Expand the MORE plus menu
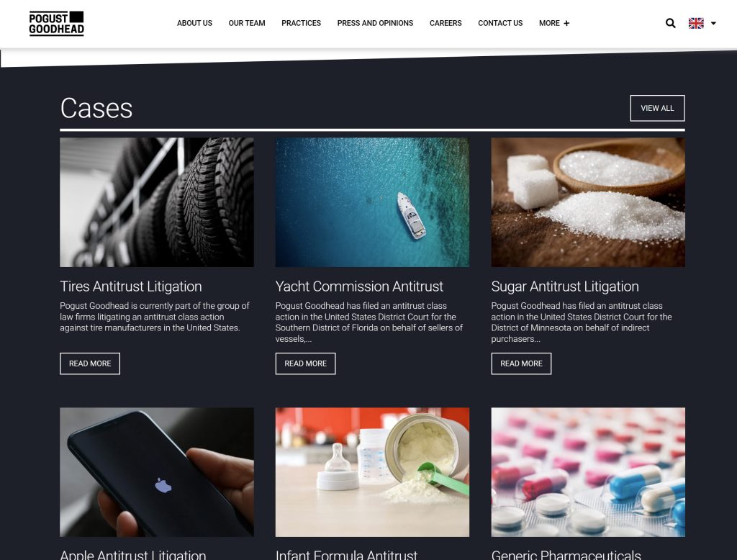The image size is (737, 560). [x=553, y=23]
